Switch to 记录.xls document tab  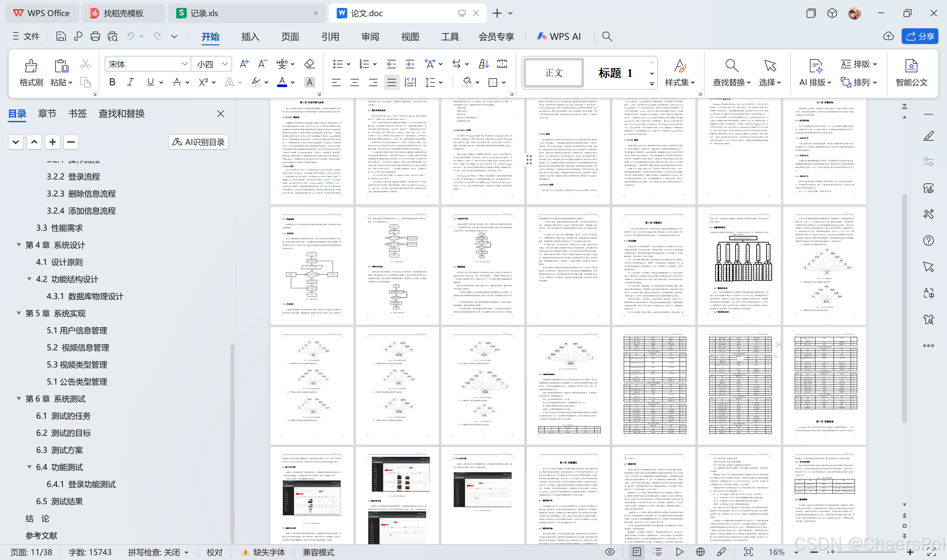[247, 13]
